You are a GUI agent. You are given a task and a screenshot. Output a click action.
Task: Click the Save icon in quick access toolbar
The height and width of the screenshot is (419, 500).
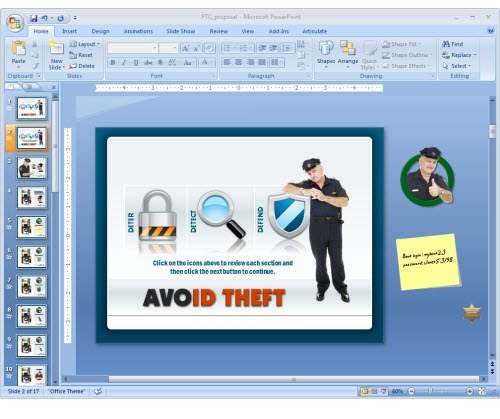34,18
